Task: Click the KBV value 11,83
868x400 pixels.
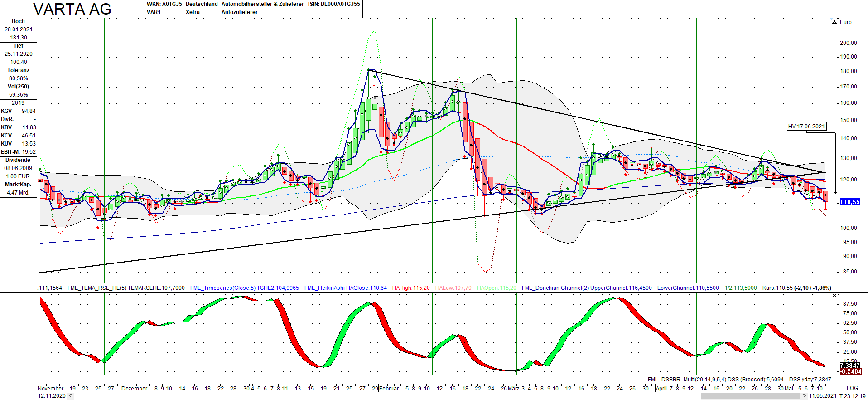Action: tap(29, 127)
